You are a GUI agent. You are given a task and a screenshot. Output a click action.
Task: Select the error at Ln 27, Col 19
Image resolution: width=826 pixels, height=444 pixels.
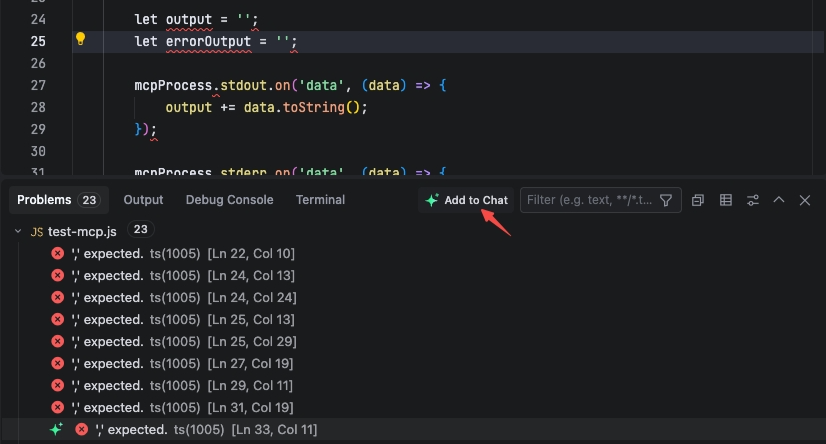(180, 363)
